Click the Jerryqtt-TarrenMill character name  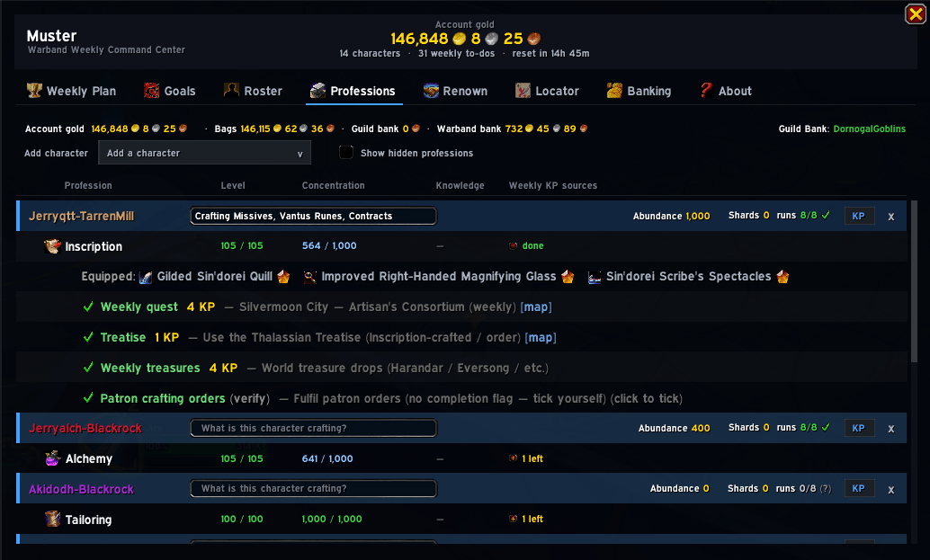pyautogui.click(x=81, y=216)
